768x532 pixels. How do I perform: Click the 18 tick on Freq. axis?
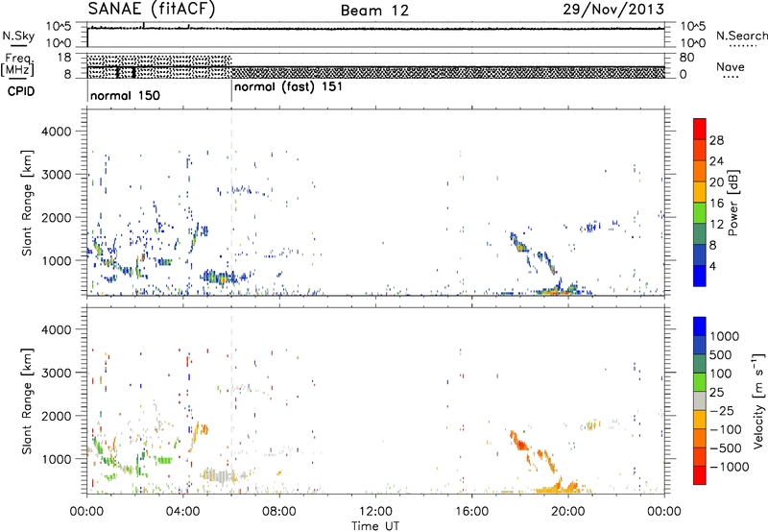(64, 58)
